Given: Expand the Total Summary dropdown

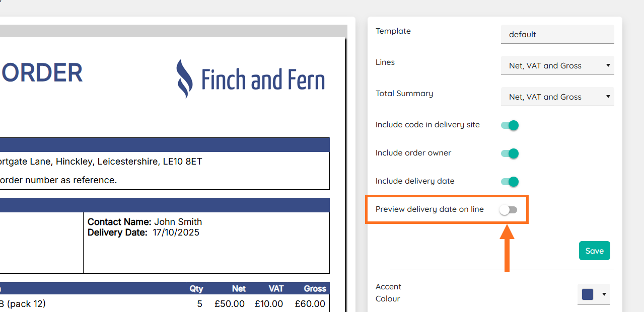Looking at the screenshot, I should point(557,97).
